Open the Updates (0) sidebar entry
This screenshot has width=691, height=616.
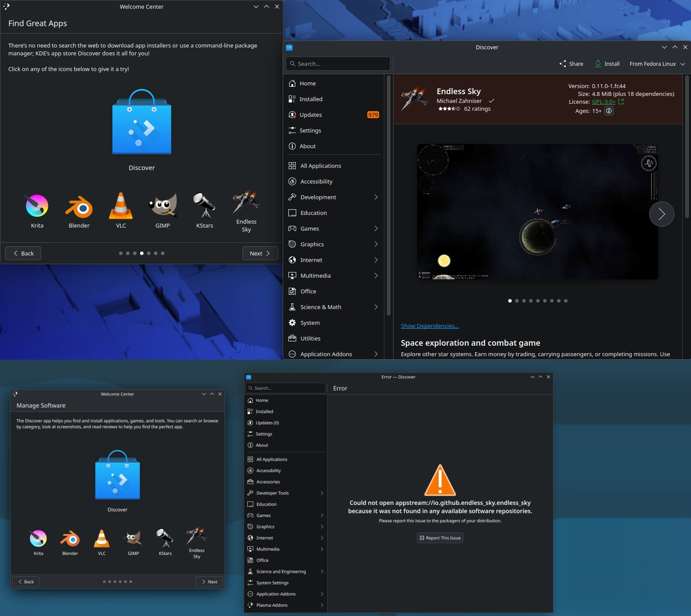286,423
